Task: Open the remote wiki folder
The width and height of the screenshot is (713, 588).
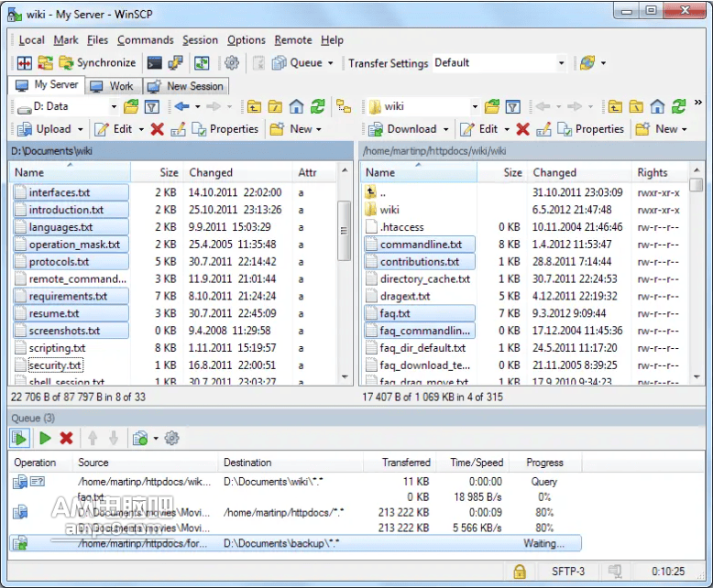Action: [382, 210]
